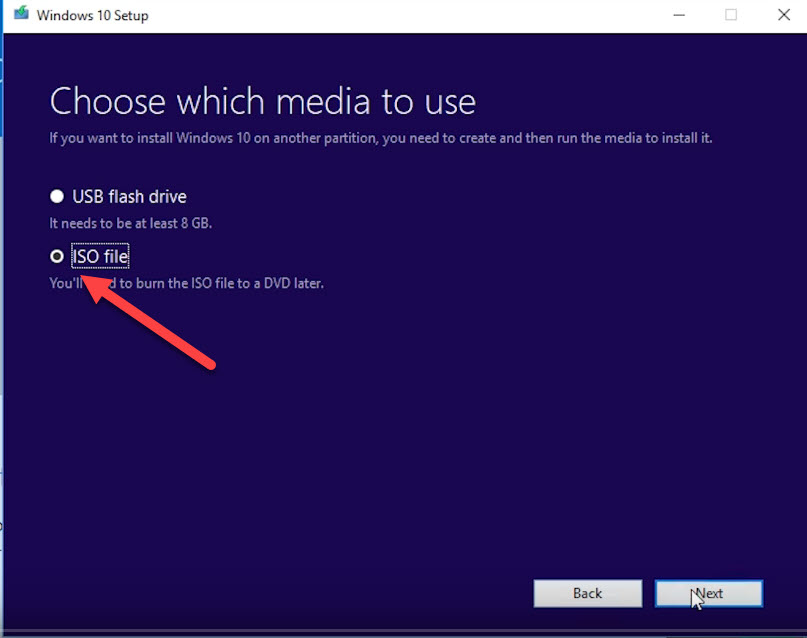Viewport: 807px width, 638px height.
Task: Select the USB flash drive radio button
Action: click(57, 197)
